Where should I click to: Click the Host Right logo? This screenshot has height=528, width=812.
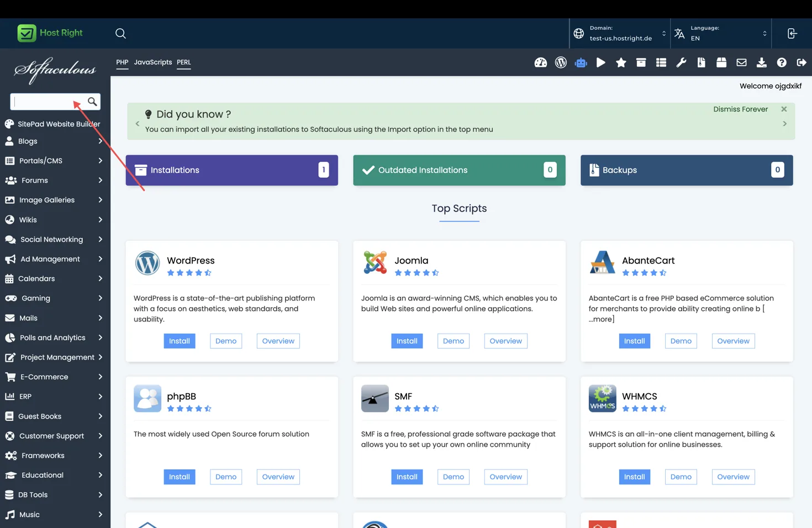[x=50, y=33]
